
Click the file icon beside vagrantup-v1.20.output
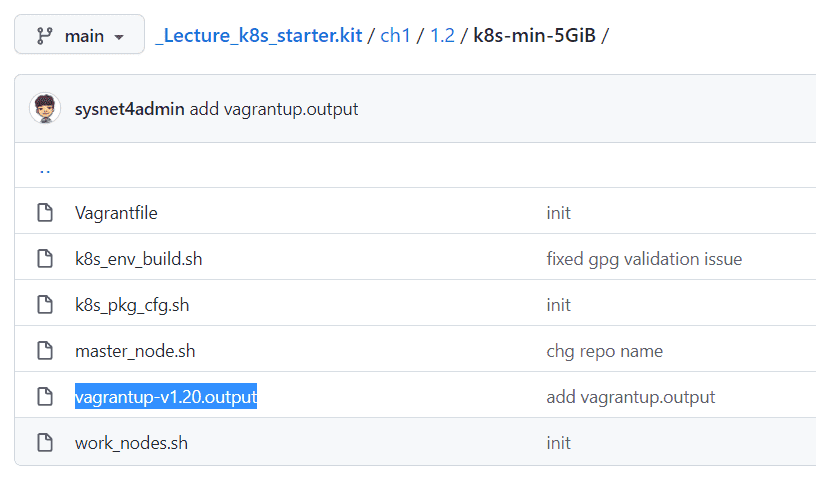(45, 396)
